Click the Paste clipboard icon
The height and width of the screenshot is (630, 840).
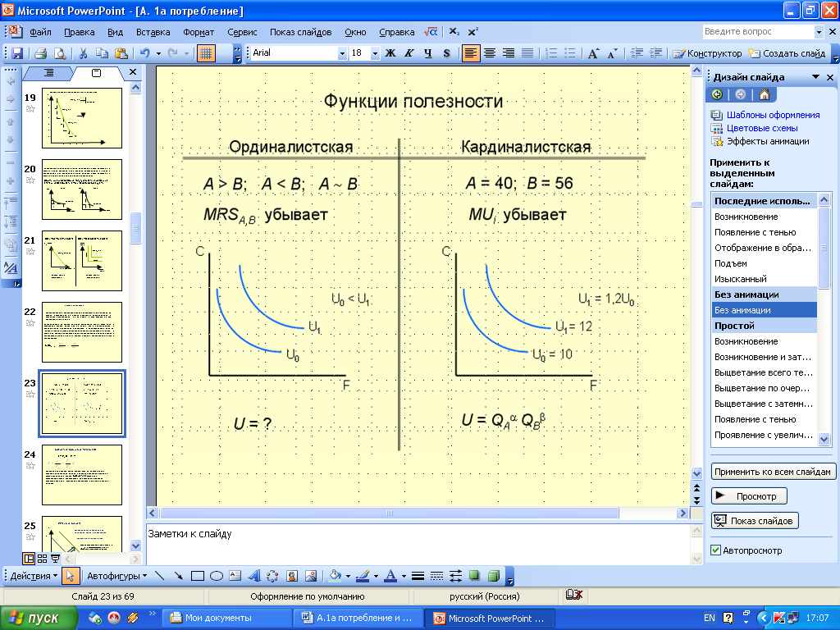point(121,53)
